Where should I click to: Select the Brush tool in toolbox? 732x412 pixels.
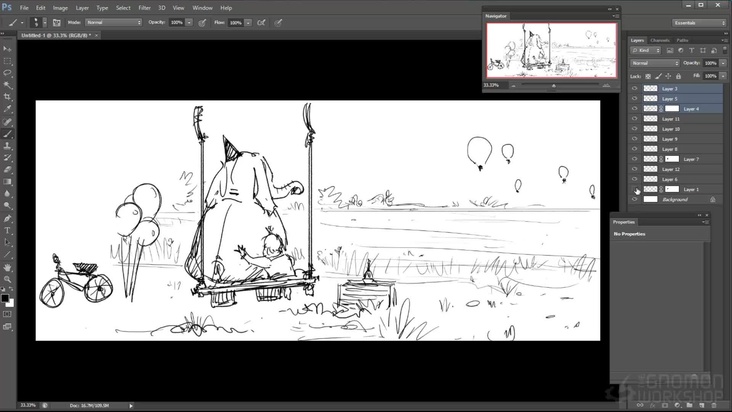click(x=7, y=134)
